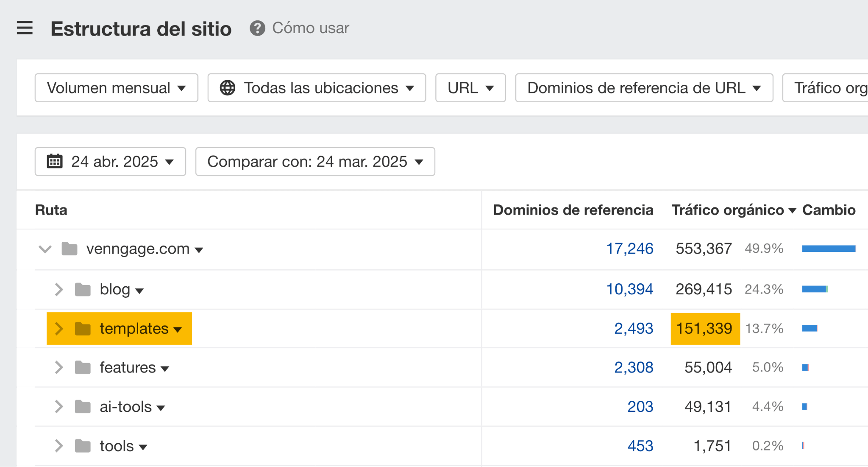The height and width of the screenshot is (467, 868).
Task: Collapse the venngage.com tree
Action: coord(45,249)
